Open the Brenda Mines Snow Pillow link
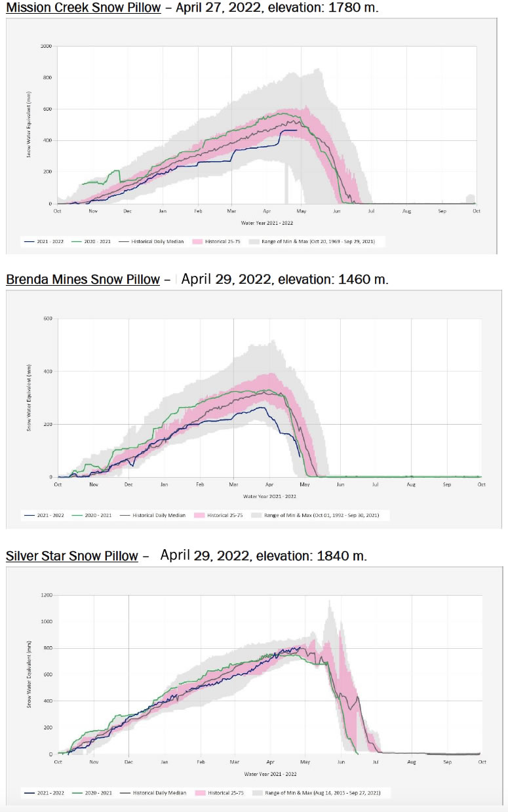Image resolution: width=508 pixels, height=812 pixels. 83,280
